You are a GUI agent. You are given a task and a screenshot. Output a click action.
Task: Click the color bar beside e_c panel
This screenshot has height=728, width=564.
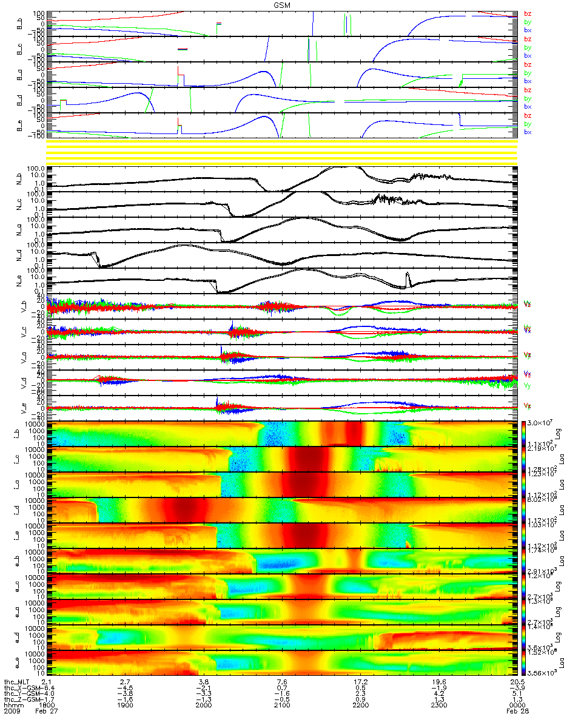pyautogui.click(x=524, y=586)
